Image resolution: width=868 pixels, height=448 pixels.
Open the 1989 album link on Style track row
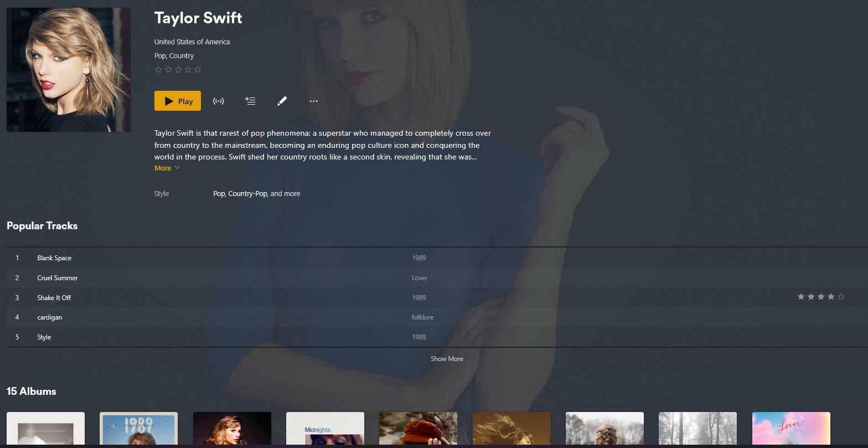(x=419, y=337)
